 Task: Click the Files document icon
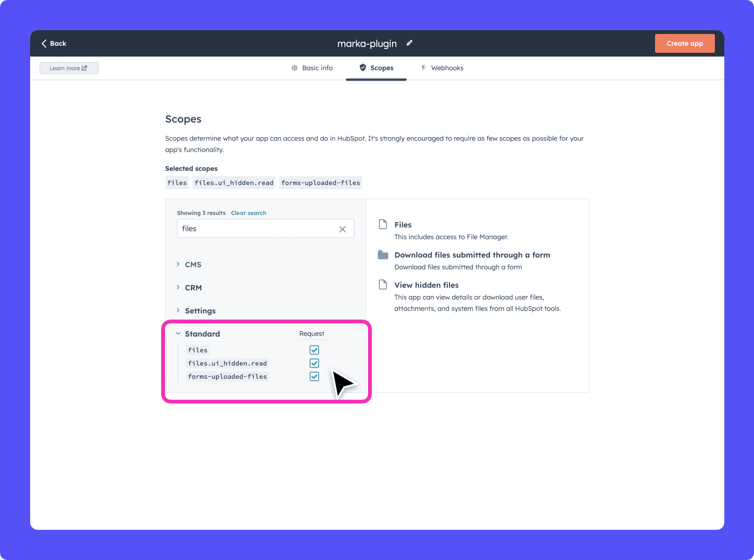coord(383,224)
